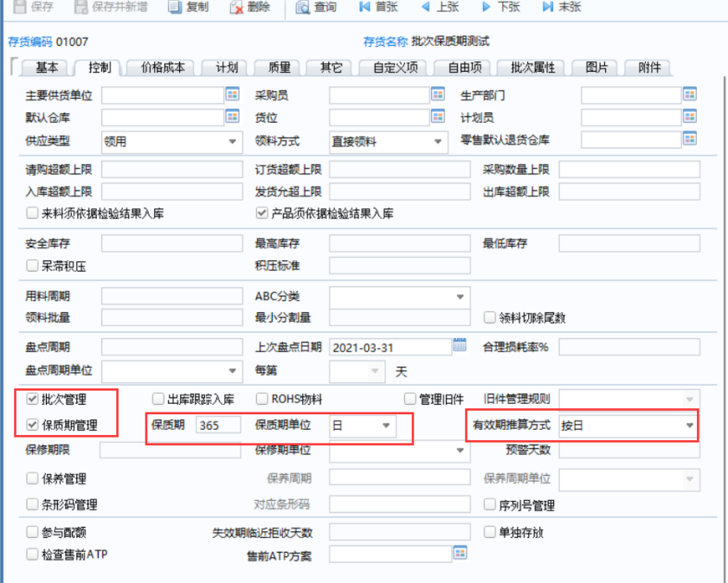Check the 检查售前ATP checkbox

tap(32, 554)
